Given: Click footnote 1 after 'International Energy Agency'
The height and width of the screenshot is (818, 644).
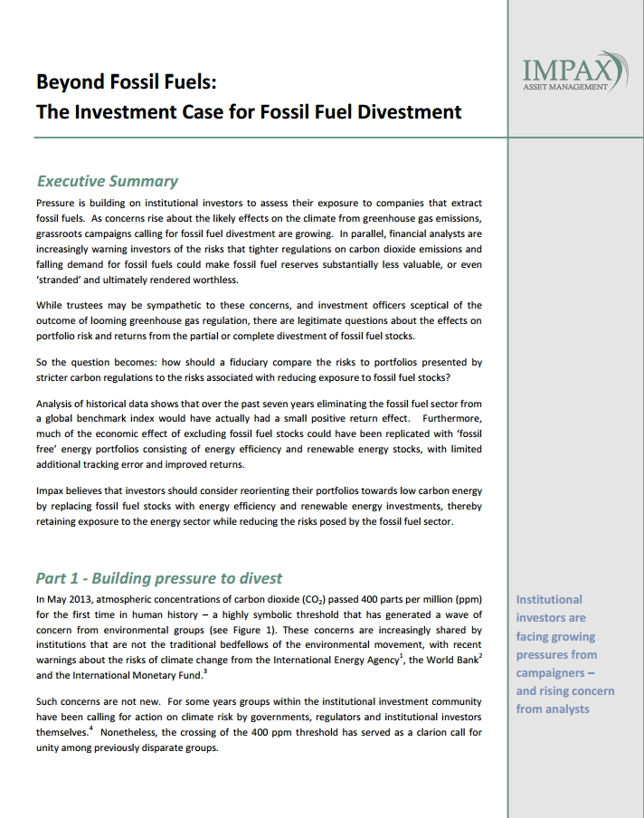Looking at the screenshot, I should pos(402,657).
